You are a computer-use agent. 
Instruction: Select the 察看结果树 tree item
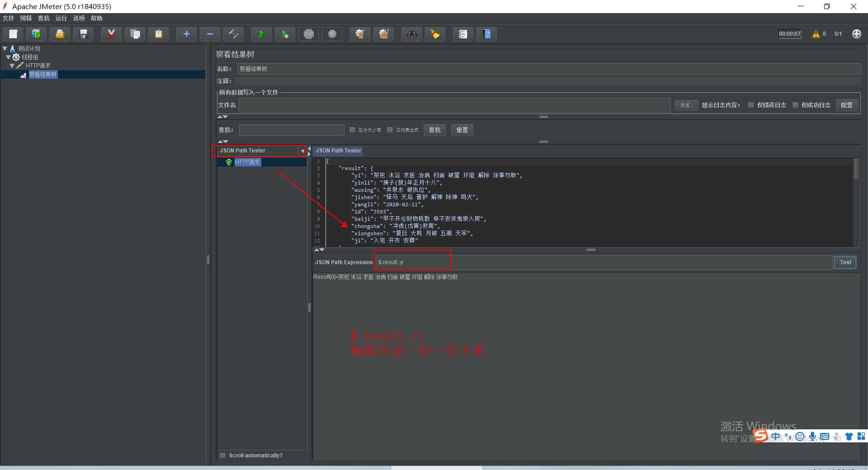point(43,74)
